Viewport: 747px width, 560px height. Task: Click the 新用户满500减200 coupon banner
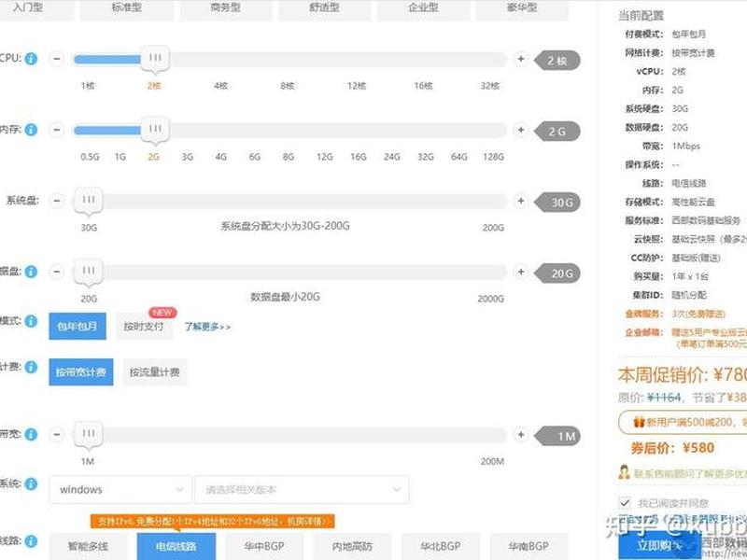(683, 422)
